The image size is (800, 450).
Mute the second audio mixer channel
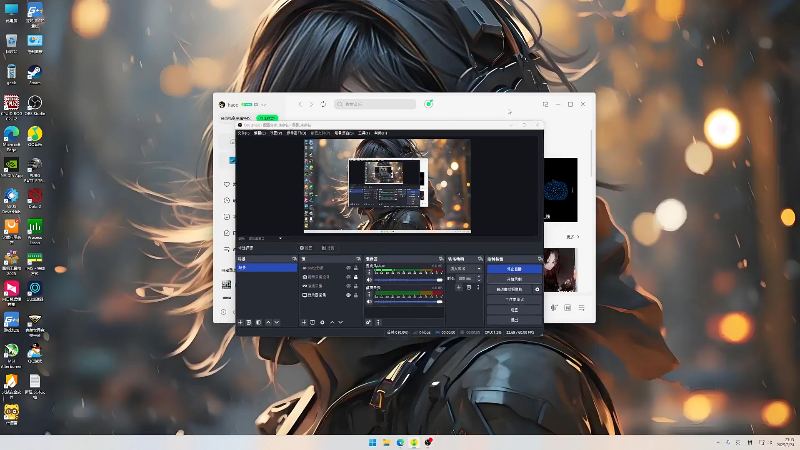[369, 302]
